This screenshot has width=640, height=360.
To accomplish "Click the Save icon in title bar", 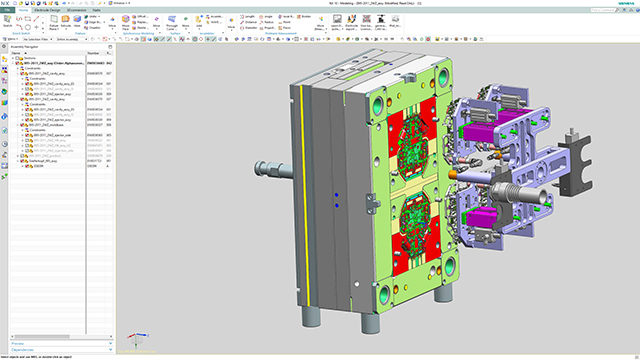I will click(27, 3).
